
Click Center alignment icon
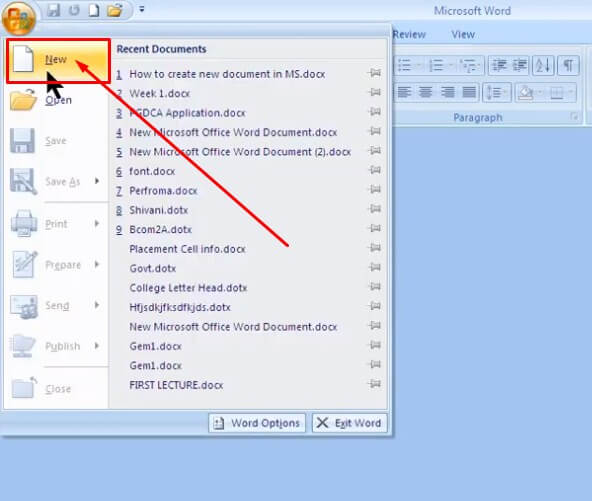pos(426,92)
